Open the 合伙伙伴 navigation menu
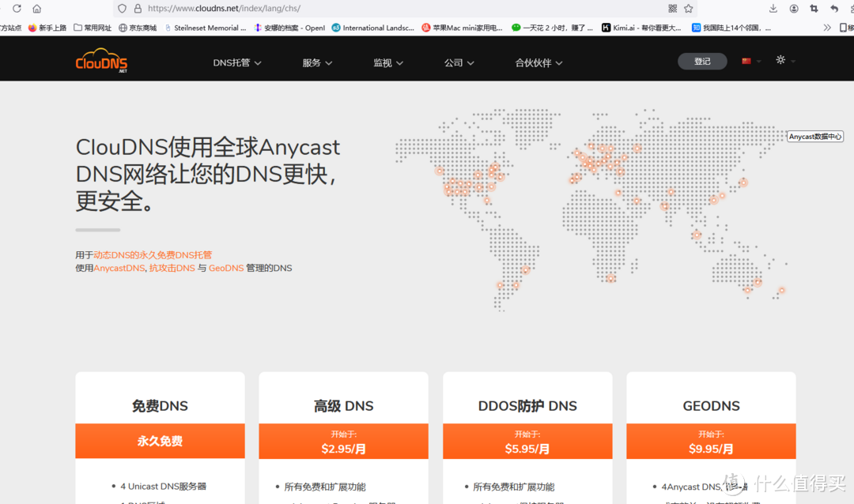Image resolution: width=854 pixels, height=504 pixels. (538, 62)
